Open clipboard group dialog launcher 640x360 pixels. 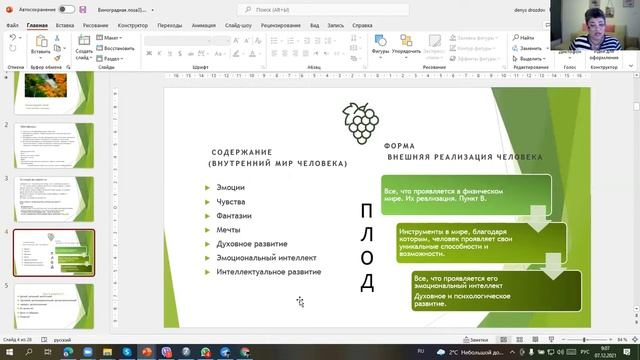pos(68,67)
